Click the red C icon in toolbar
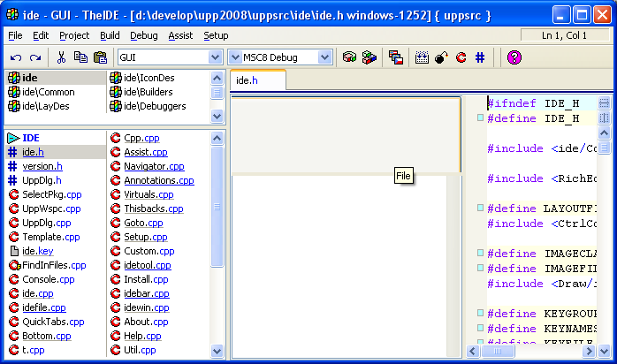The width and height of the screenshot is (617, 364). 461,57
